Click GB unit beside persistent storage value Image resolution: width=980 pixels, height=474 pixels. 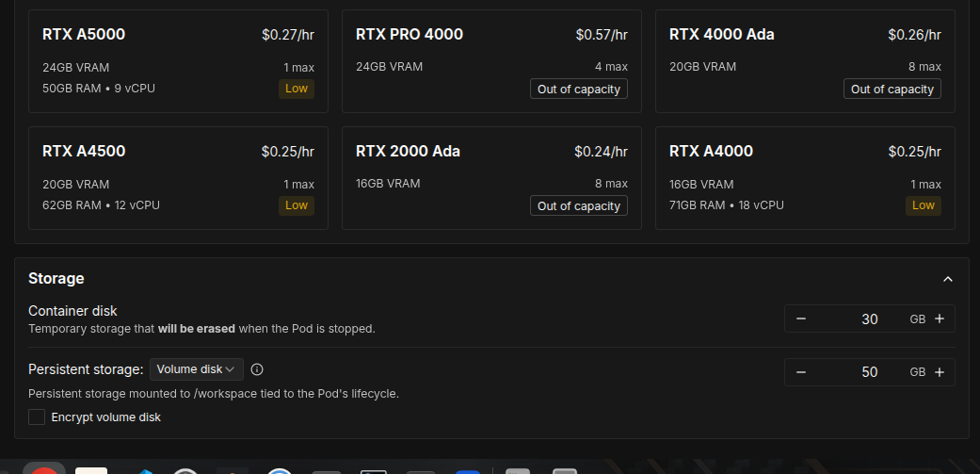(918, 372)
